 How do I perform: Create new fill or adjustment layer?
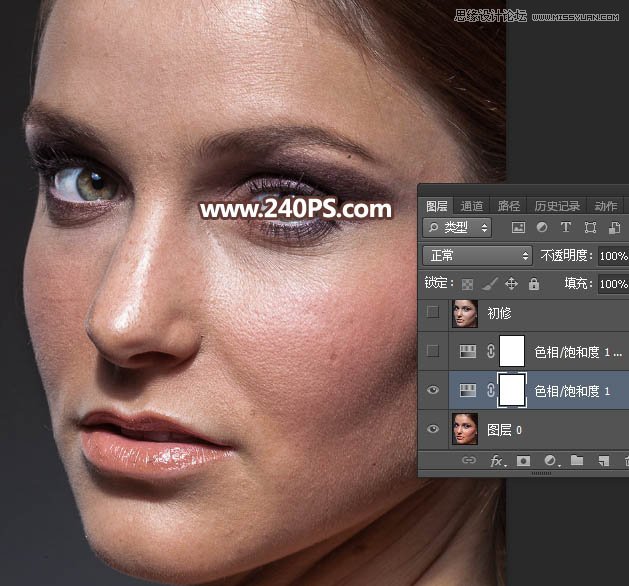pyautogui.click(x=551, y=461)
